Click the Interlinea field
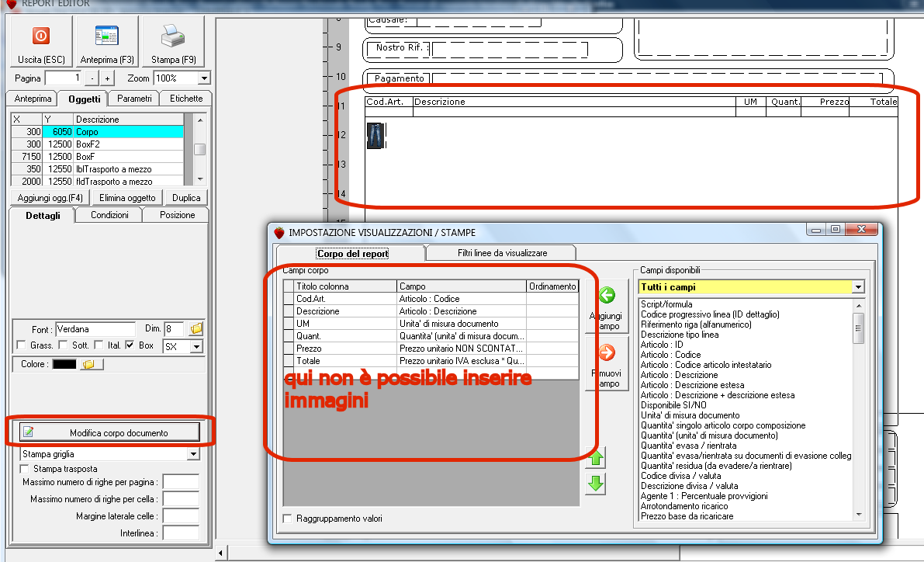Screen dimensions: 924x562 (181, 534)
